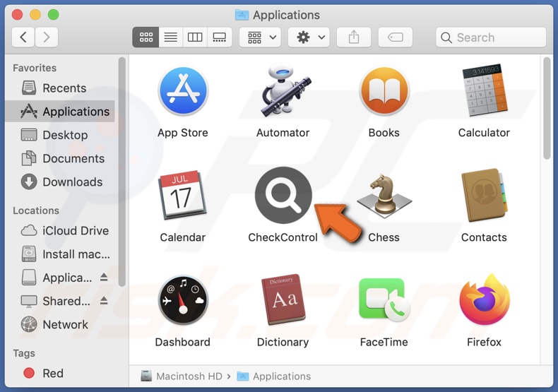Open the FaceTime application icon
Image resolution: width=558 pixels, height=392 pixels.
(384, 299)
